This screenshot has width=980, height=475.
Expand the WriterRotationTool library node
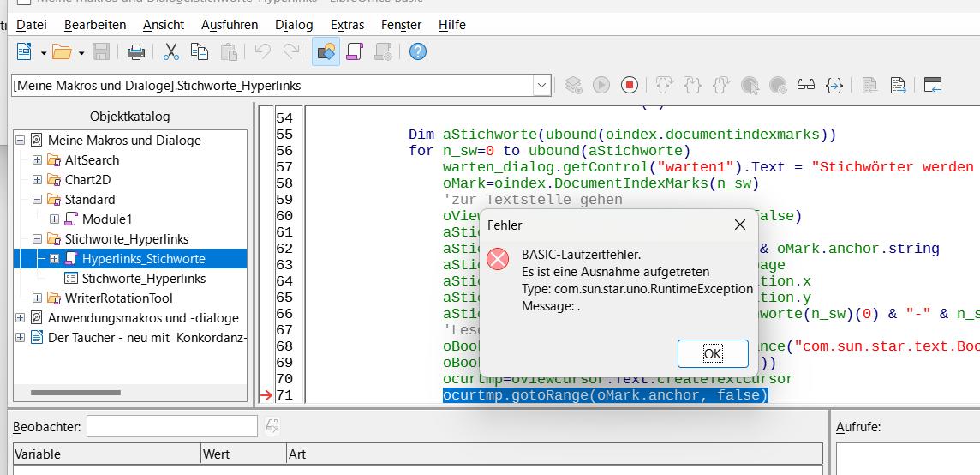pos(37,298)
